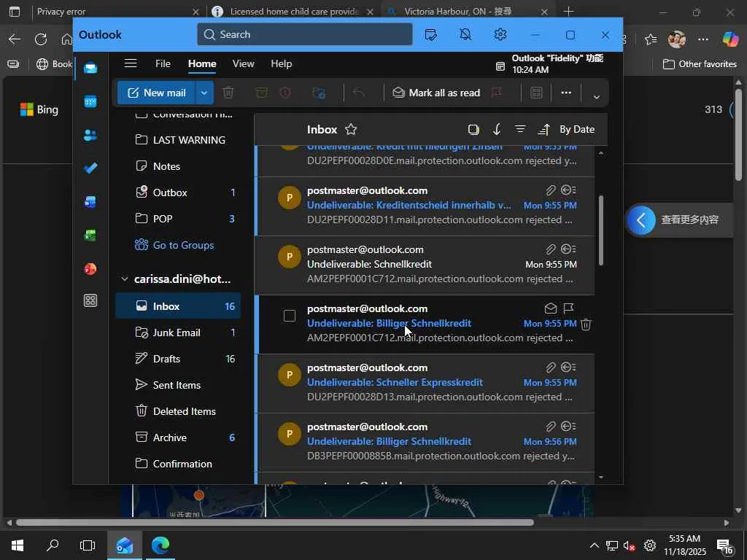Open the POP folder
The height and width of the screenshot is (560, 747).
(x=178, y=219)
